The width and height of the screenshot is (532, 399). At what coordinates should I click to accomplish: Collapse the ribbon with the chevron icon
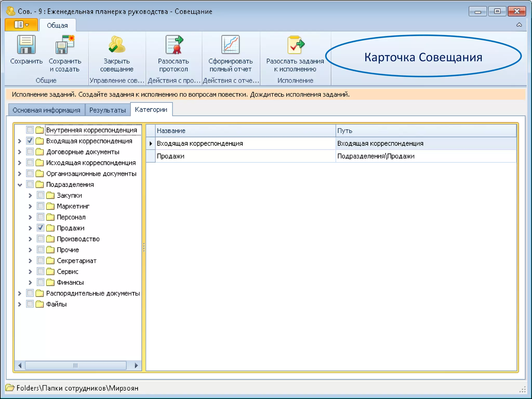coord(519,25)
